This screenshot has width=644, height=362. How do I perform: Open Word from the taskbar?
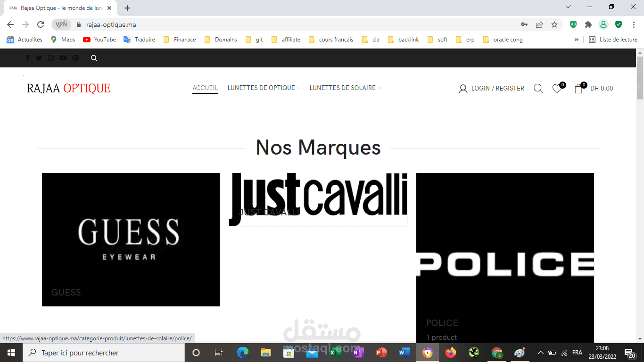point(405,353)
